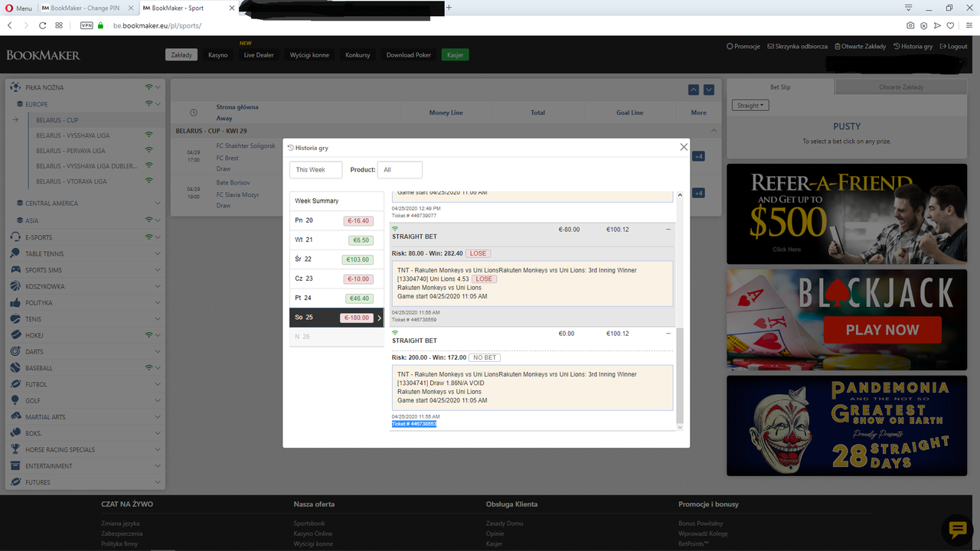This screenshot has width=980, height=551.
Task: Open the Skrzynka odbiorcza link
Action: [798, 46]
